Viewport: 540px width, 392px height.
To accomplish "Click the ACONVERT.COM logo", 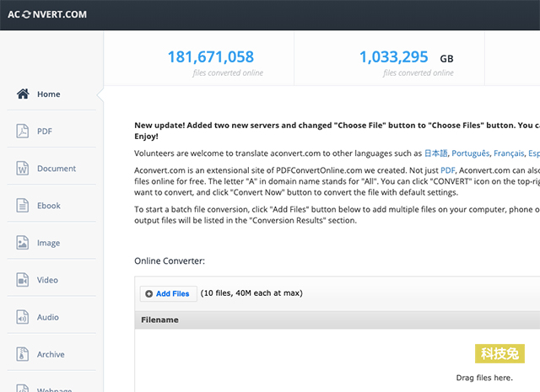I will (x=47, y=14).
